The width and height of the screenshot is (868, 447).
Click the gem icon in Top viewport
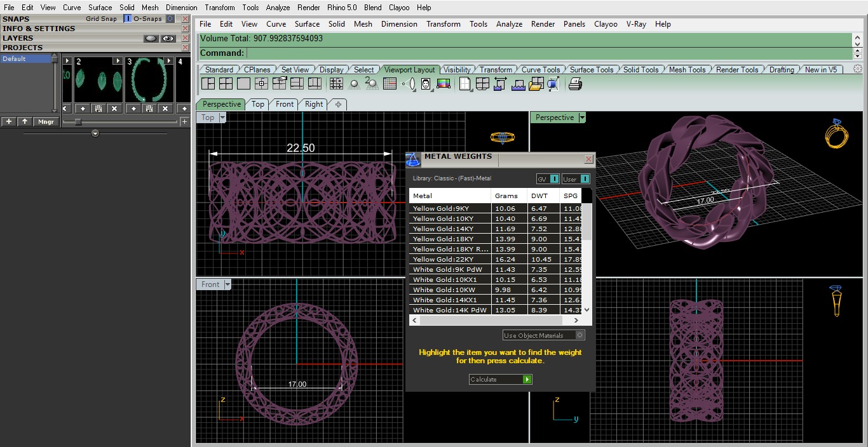coord(502,137)
